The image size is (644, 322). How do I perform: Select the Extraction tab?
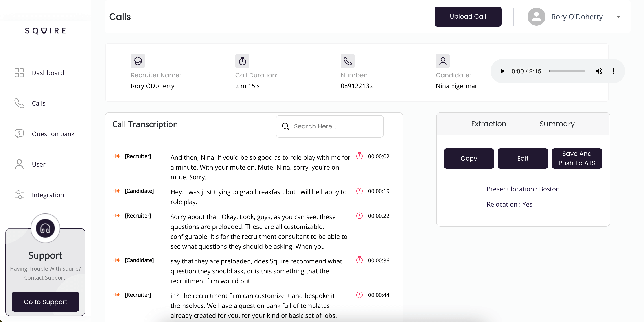coord(488,124)
